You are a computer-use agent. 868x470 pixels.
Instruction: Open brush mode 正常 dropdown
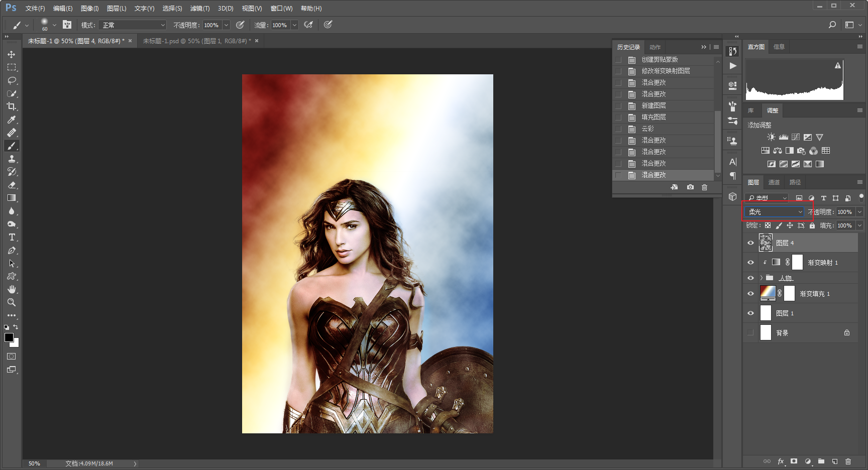coord(133,25)
